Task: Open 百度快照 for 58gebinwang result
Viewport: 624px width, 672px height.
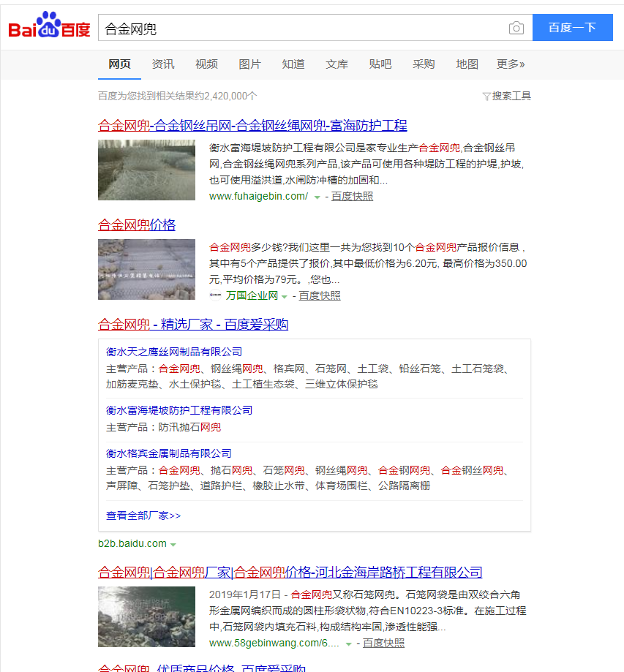Action: 383,643
